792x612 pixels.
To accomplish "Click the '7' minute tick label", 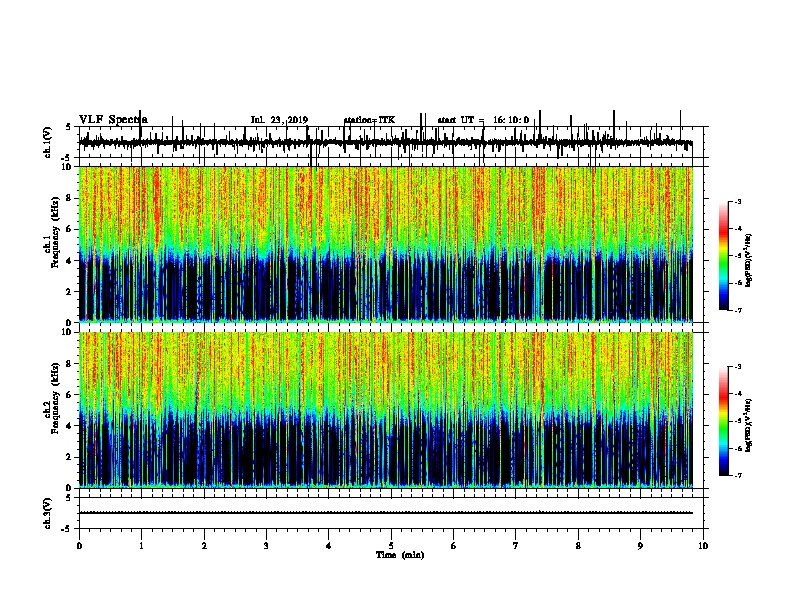I will coord(516,545).
